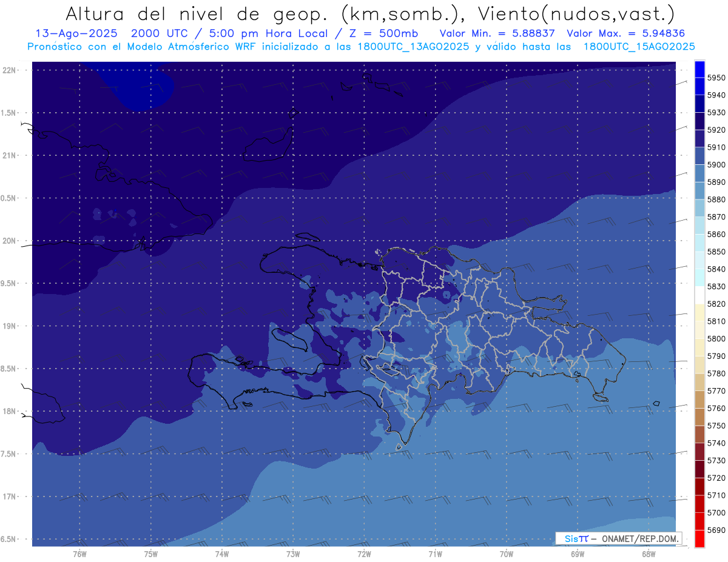This screenshot has width=728, height=562.
Task: Click the '18N' latitude axis label
Action: coord(9,411)
